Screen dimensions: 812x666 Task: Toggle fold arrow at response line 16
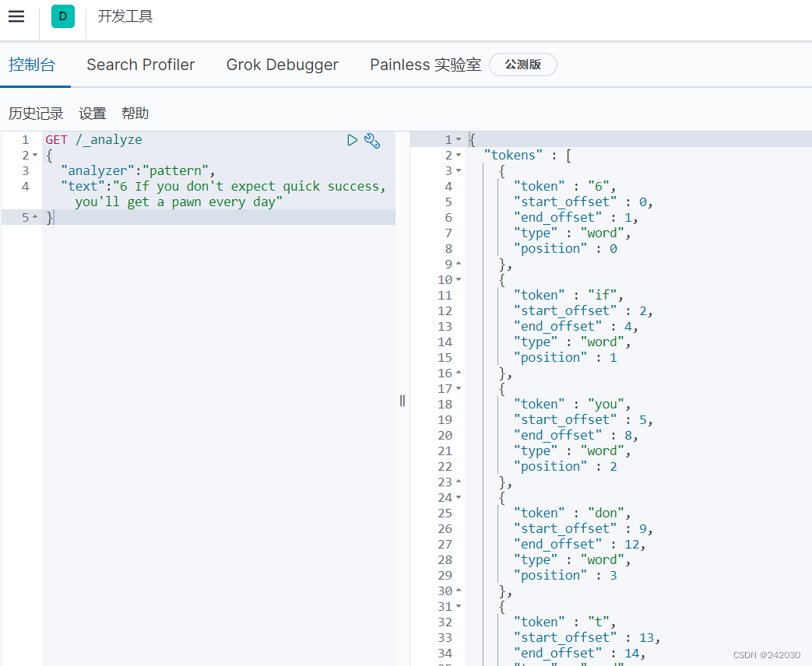[459, 373]
